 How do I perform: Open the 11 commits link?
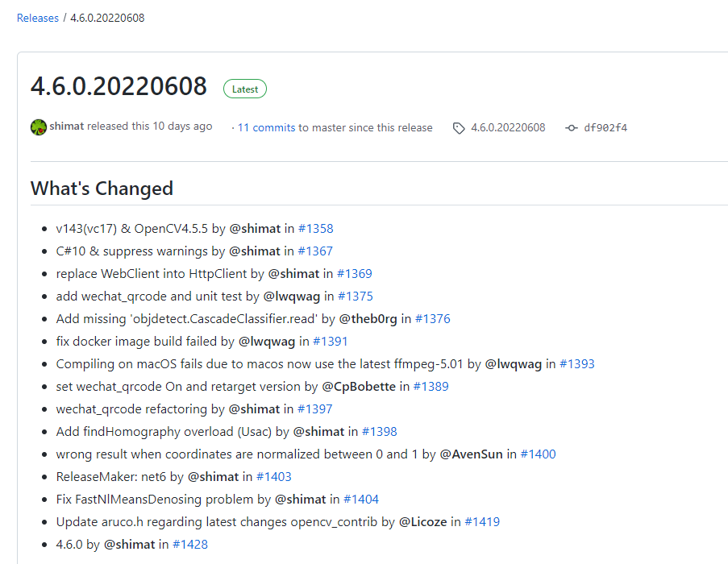pos(267,127)
